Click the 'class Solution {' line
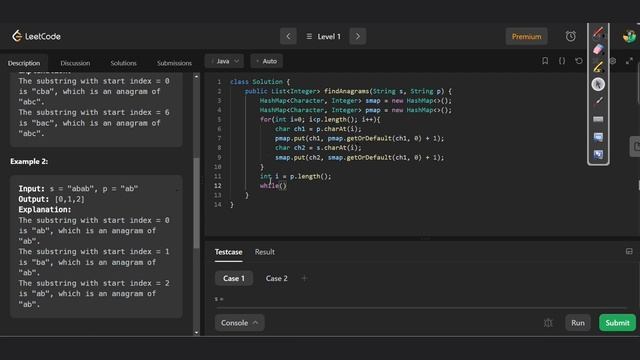 260,82
